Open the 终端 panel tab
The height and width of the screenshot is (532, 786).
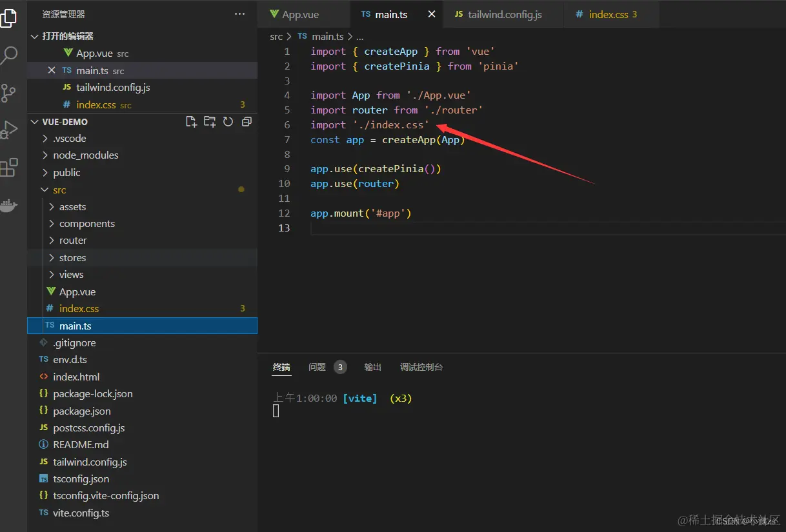[281, 367]
